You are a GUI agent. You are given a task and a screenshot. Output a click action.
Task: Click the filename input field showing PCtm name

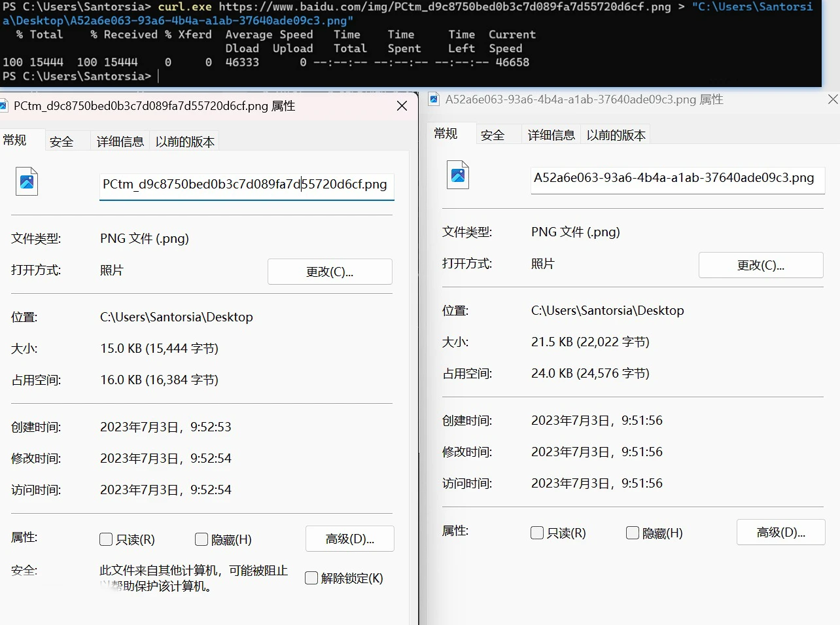tap(245, 185)
